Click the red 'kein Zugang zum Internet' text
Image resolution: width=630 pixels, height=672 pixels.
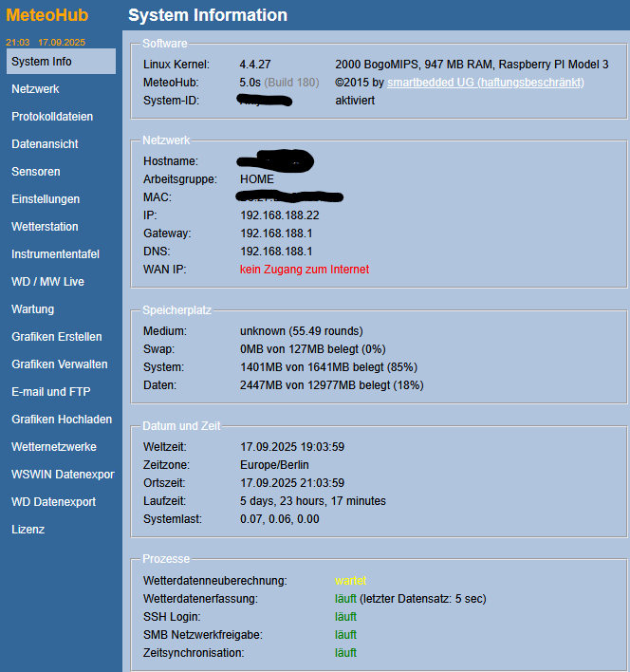pyautogui.click(x=305, y=270)
